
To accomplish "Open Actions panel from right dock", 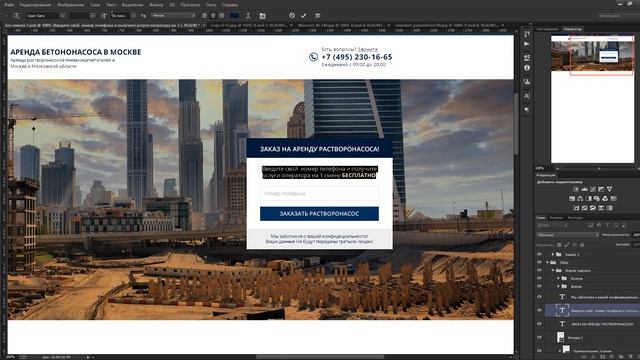I will (527, 44).
